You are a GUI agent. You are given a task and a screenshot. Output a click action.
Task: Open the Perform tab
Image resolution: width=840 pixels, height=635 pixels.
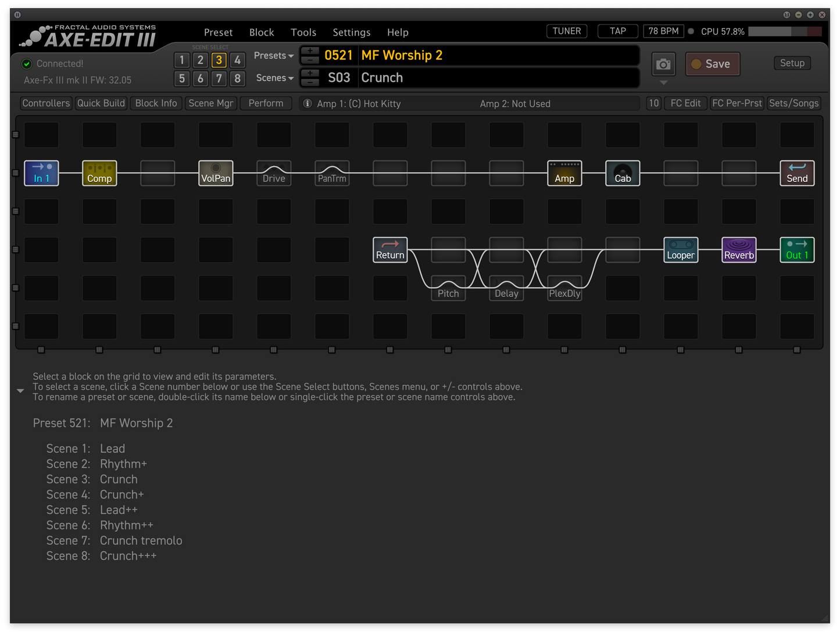[266, 103]
